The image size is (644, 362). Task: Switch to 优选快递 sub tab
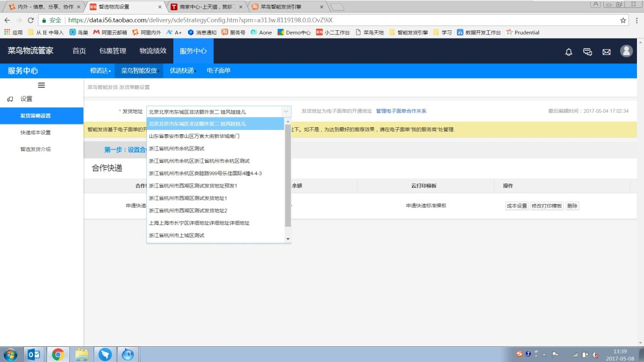(181, 70)
